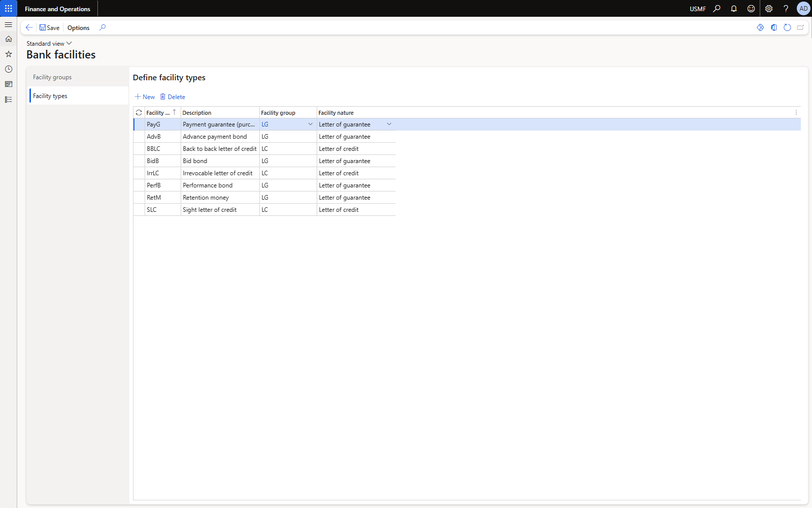The width and height of the screenshot is (812, 508).
Task: Click the Save button
Action: click(49, 28)
